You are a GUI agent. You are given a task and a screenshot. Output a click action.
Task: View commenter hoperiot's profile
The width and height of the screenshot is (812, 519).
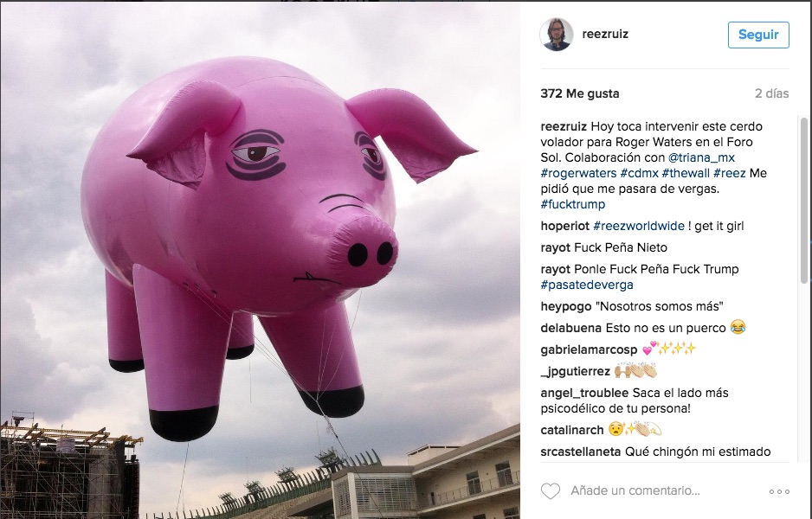pos(565,226)
